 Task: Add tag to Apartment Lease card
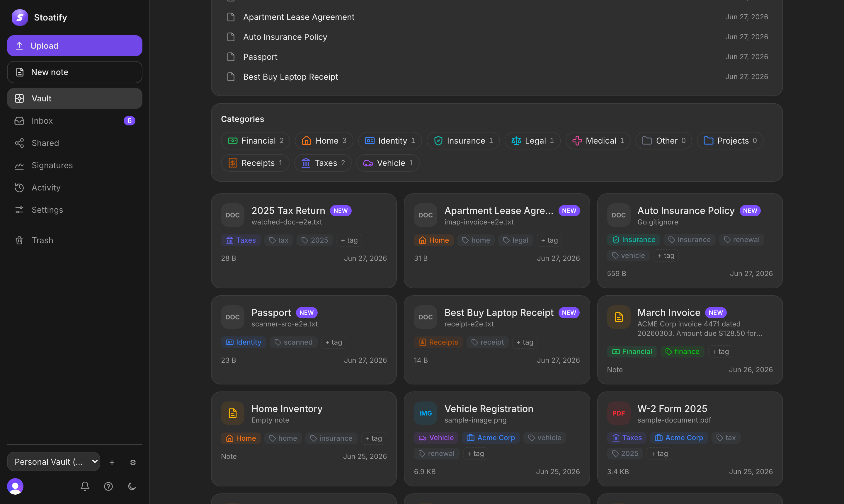pos(549,240)
